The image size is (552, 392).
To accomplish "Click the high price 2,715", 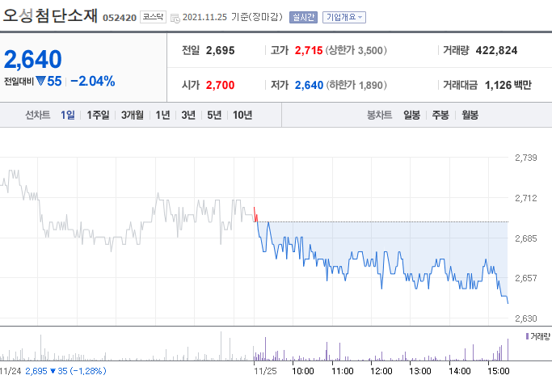I will 309,50.
